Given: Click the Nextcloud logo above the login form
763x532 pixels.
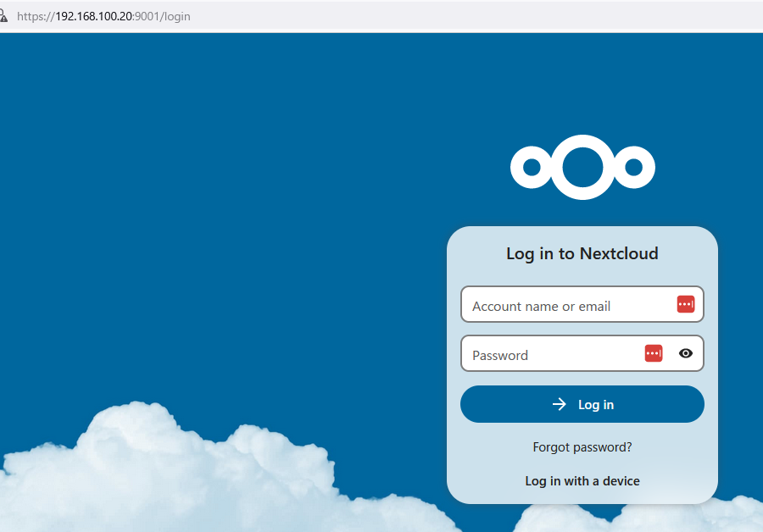Looking at the screenshot, I should pos(582,167).
